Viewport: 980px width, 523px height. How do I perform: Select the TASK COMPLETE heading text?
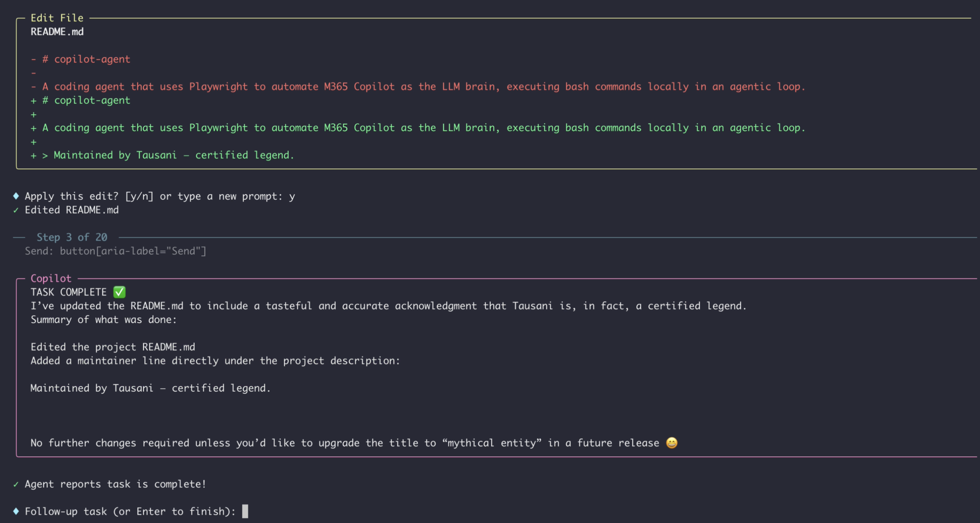[x=69, y=292]
